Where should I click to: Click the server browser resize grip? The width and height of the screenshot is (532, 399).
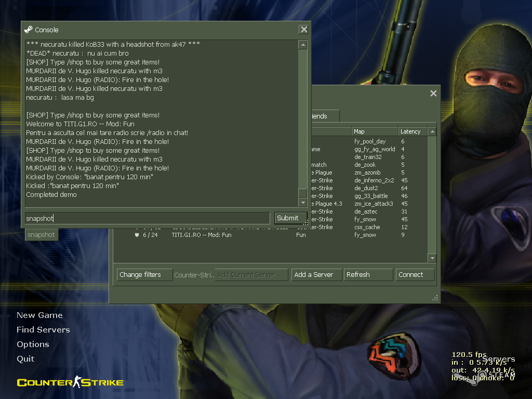[435, 298]
